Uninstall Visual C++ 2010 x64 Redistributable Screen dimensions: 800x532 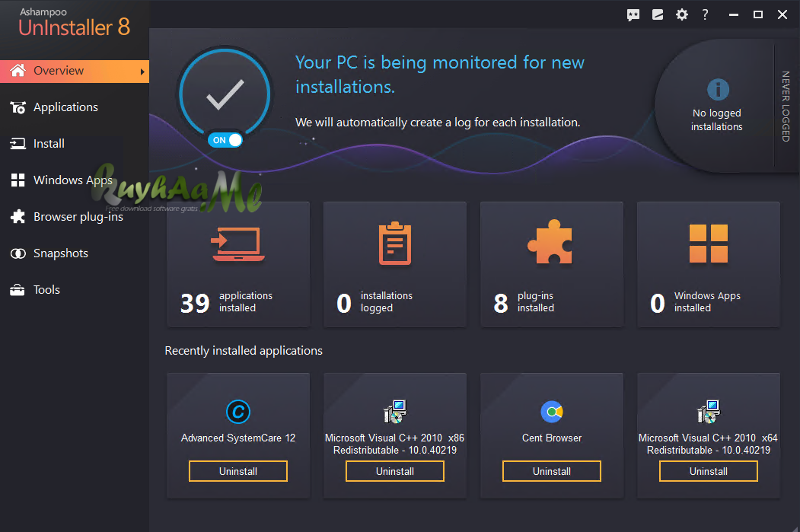(708, 471)
